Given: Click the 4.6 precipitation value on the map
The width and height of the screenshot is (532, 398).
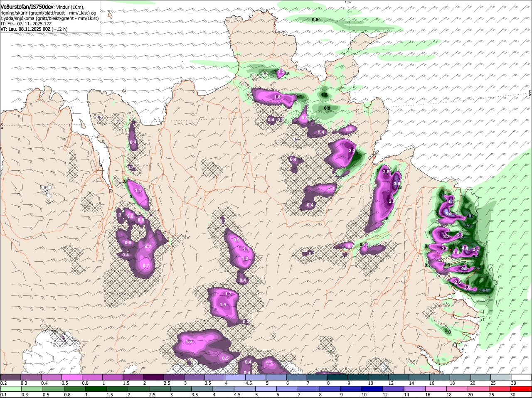Looking at the screenshot, I should [470, 216].
